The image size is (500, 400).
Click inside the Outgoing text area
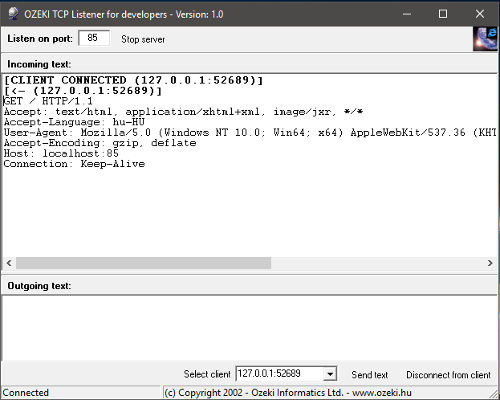click(249, 328)
